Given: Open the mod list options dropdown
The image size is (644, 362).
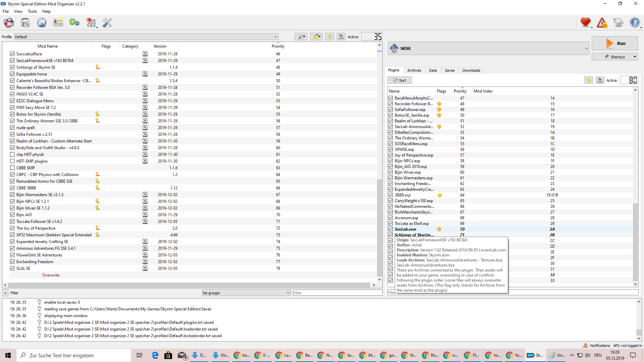Looking at the screenshot, I should (x=301, y=37).
